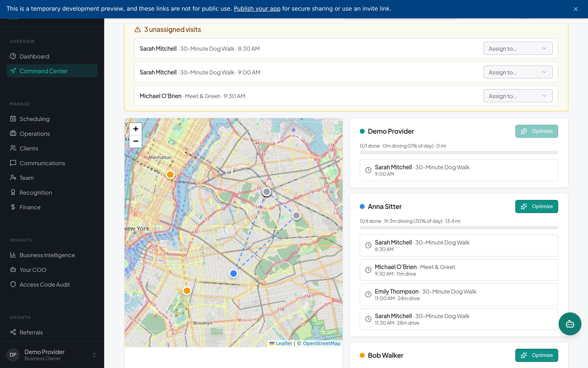Click the Your COO robot icon
The image size is (588, 368).
(13, 270)
